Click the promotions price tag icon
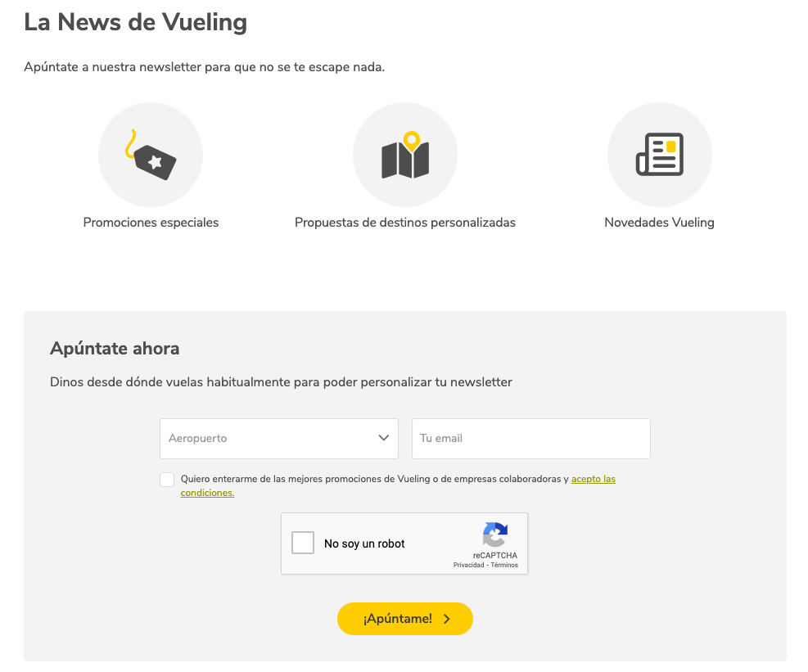 coord(151,155)
